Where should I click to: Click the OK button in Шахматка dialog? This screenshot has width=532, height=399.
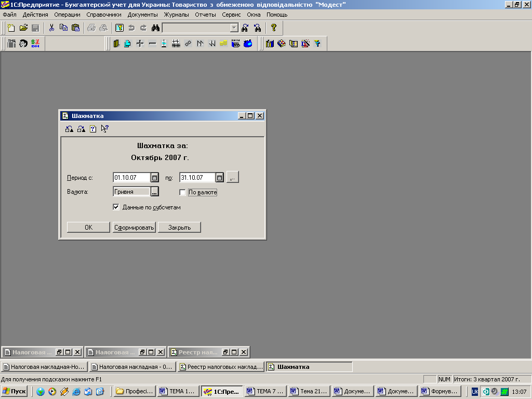pyautogui.click(x=88, y=228)
